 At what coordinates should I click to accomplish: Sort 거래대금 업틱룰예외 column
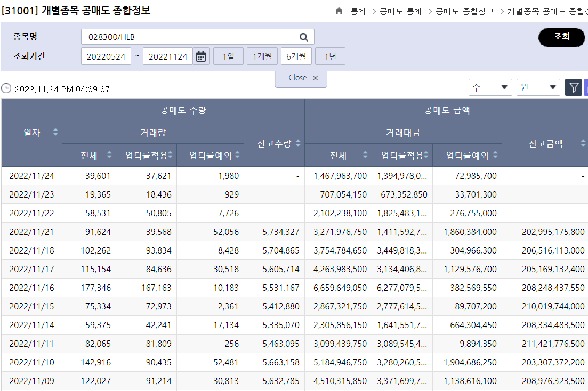click(495, 154)
